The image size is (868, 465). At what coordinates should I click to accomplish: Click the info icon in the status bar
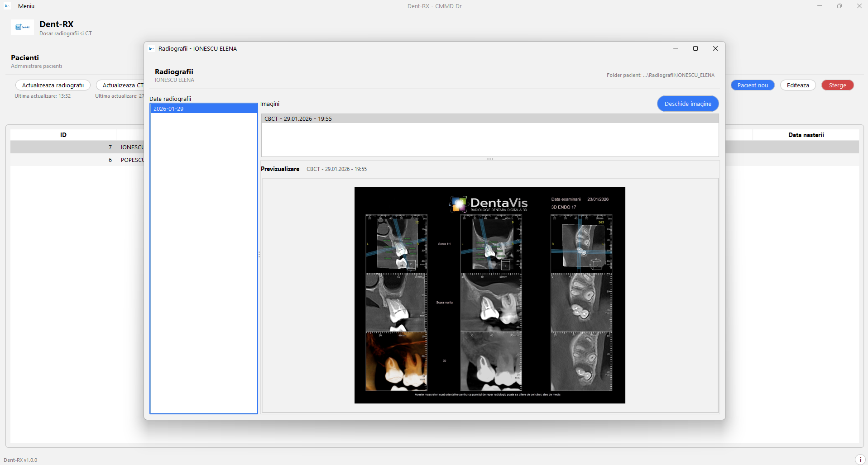tap(860, 460)
